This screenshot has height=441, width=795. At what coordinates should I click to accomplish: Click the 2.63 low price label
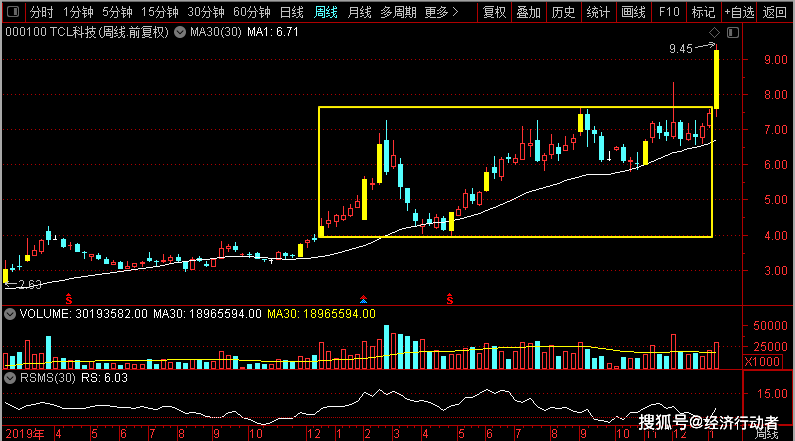click(29, 284)
